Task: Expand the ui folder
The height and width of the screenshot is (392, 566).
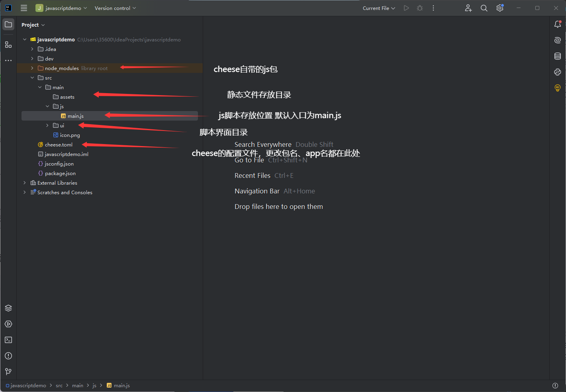Action: coord(47,125)
